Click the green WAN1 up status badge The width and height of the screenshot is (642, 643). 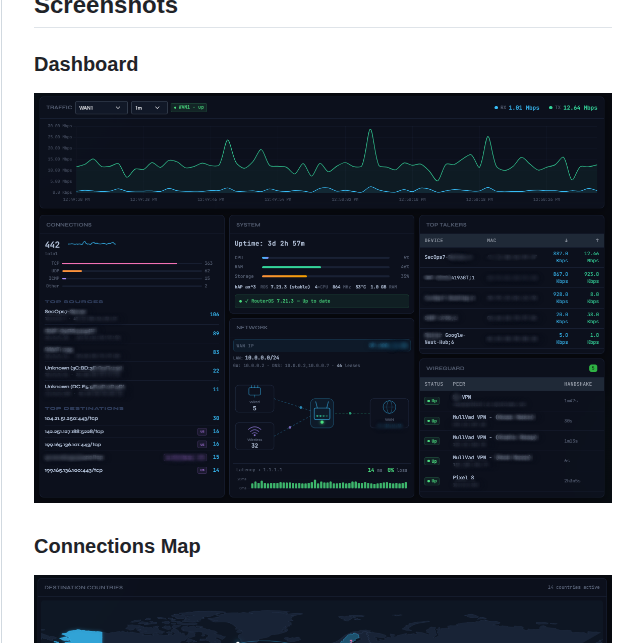[x=189, y=107]
